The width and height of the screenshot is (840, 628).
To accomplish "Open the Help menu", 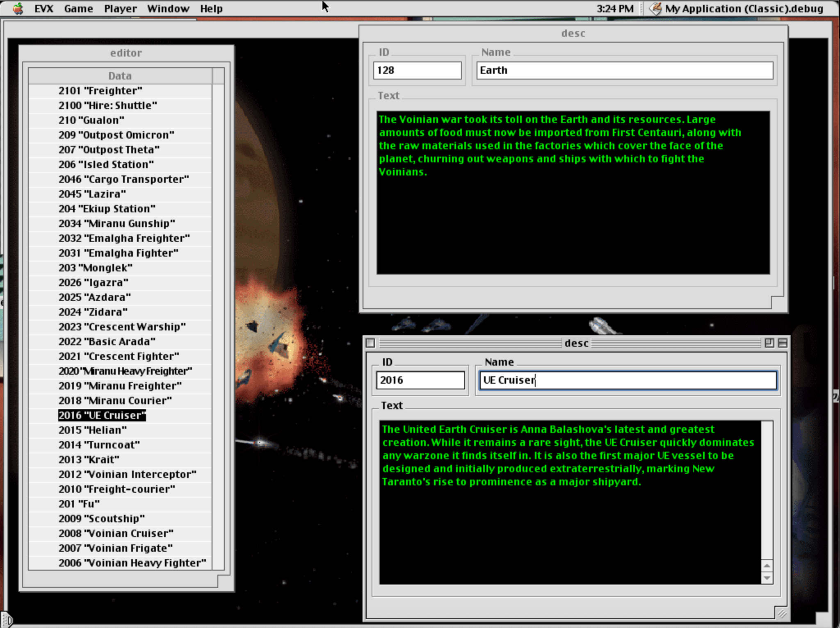I will (211, 9).
